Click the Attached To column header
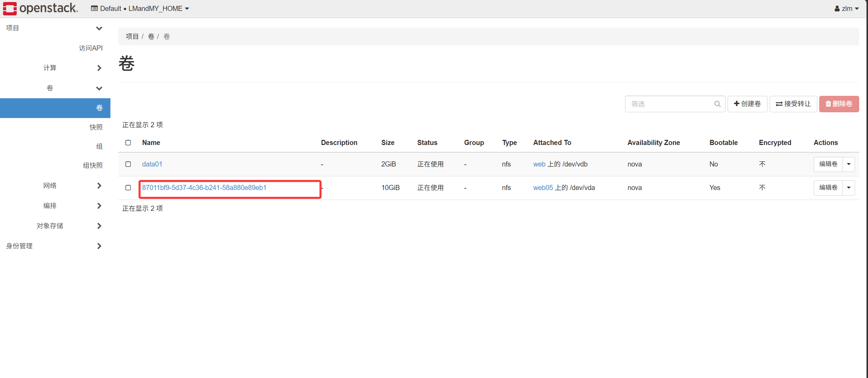868x378 pixels. click(x=552, y=143)
